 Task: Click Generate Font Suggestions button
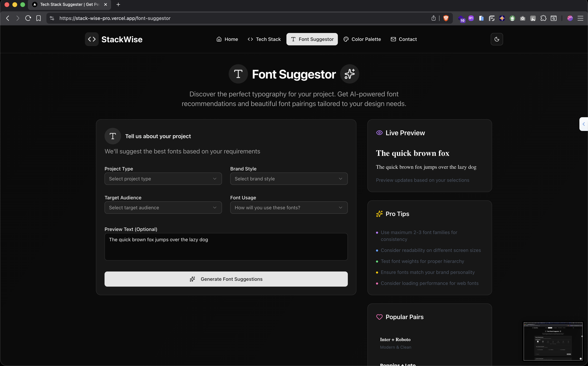[x=226, y=279]
